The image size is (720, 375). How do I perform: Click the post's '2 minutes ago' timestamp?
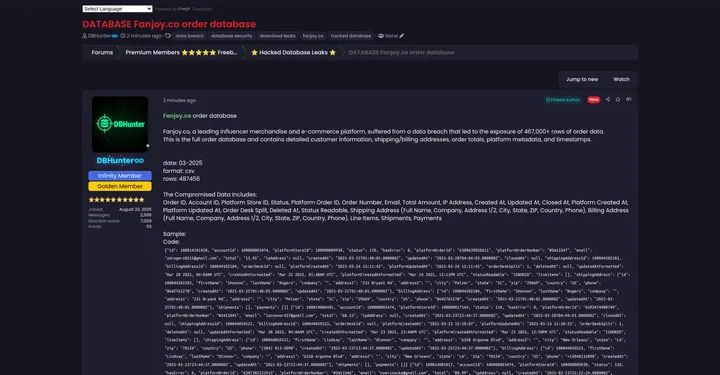[179, 100]
